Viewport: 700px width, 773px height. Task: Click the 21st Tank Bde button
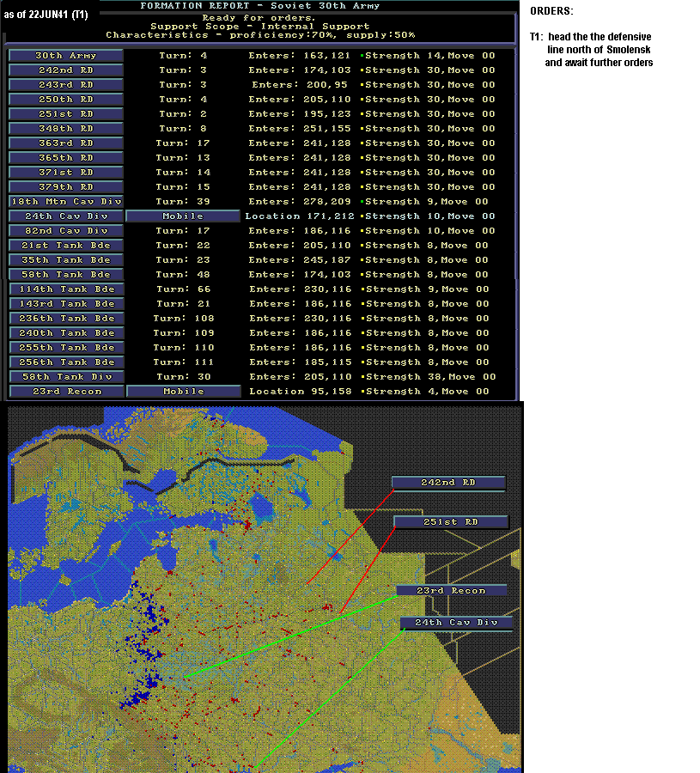[65, 246]
